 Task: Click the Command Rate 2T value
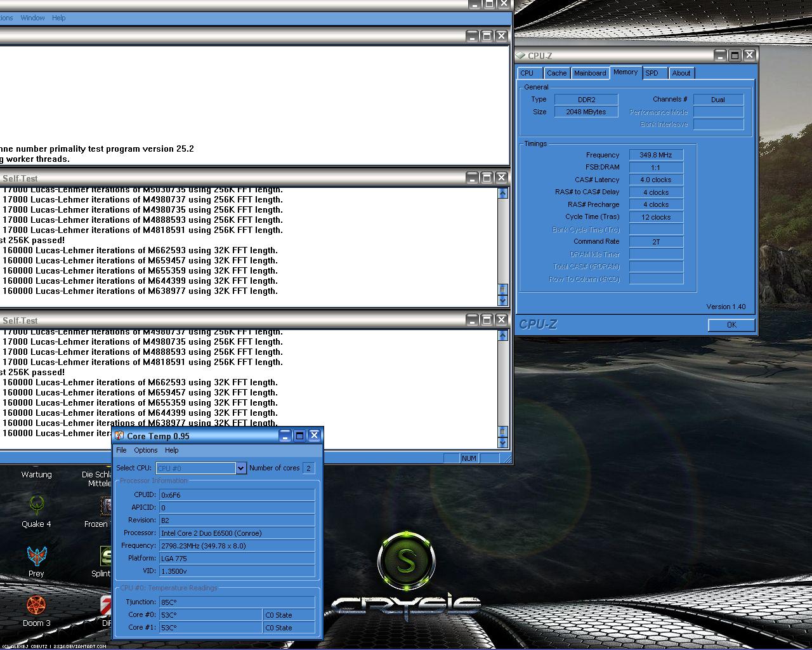tap(656, 242)
